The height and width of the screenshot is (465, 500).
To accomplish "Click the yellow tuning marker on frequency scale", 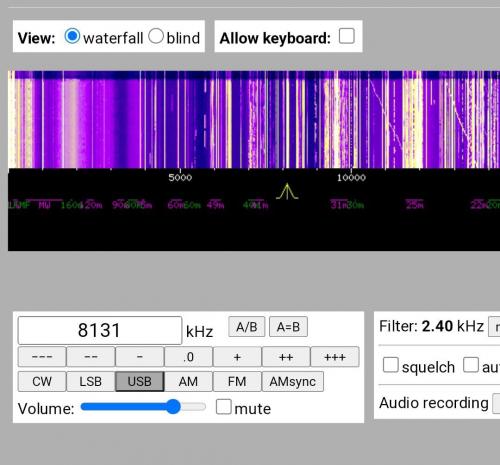I will pos(287,192).
